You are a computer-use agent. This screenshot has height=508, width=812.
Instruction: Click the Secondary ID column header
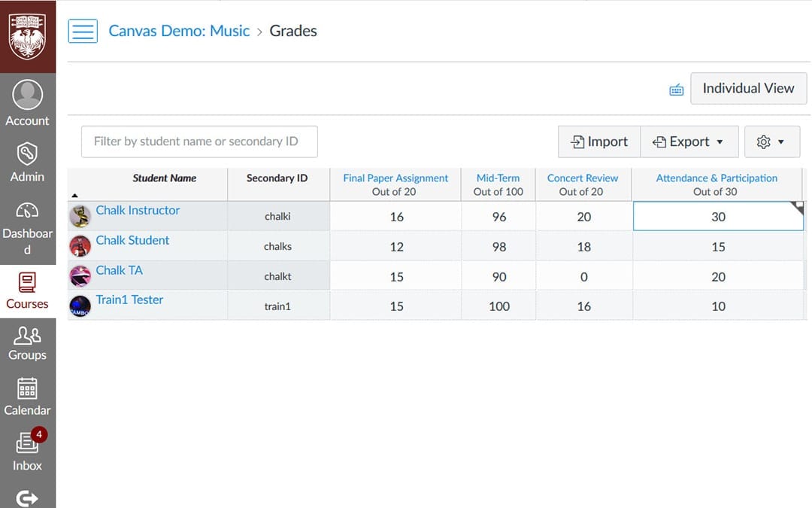pos(277,178)
